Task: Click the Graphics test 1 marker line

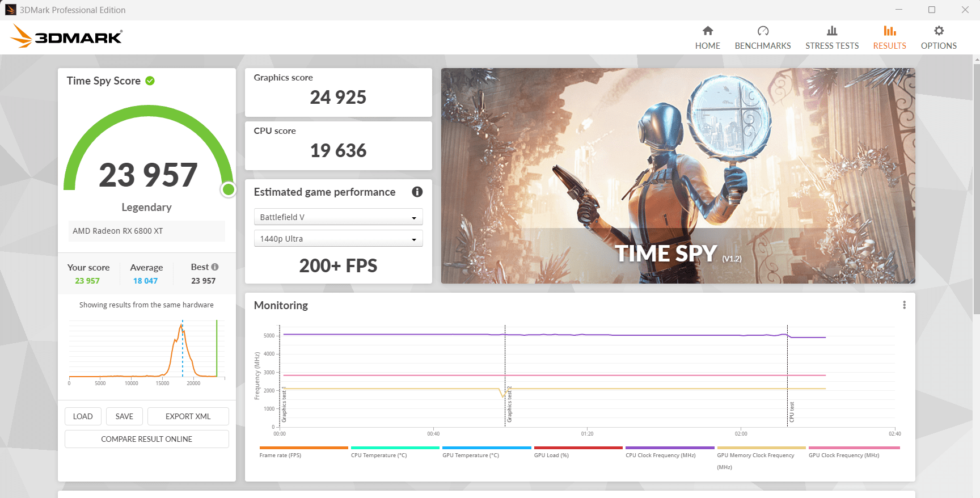Action: click(x=280, y=375)
